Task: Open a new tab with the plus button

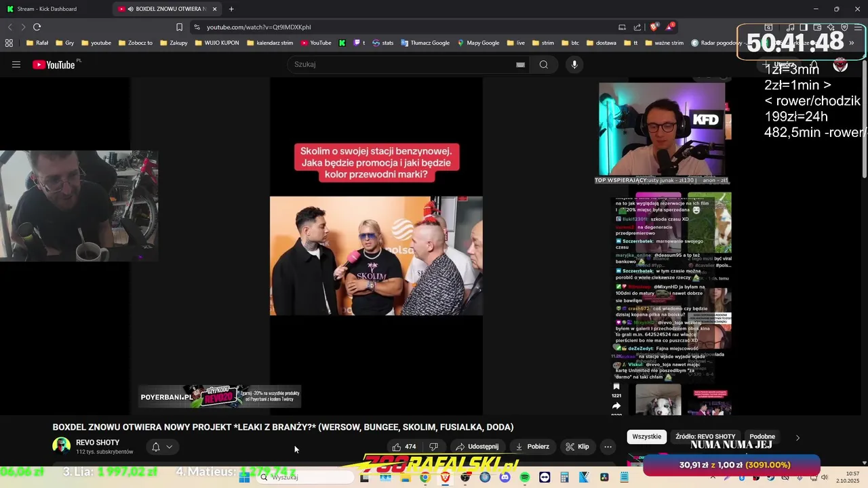Action: click(x=231, y=9)
